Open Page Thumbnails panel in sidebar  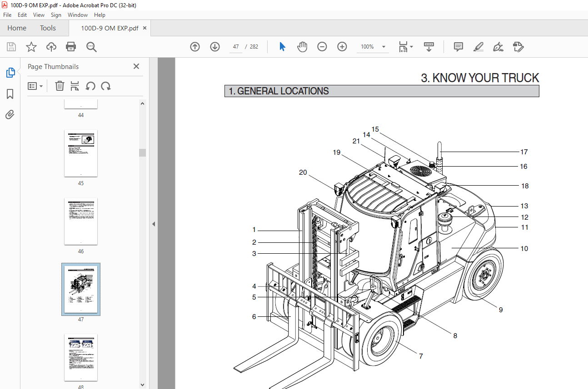tap(10, 73)
